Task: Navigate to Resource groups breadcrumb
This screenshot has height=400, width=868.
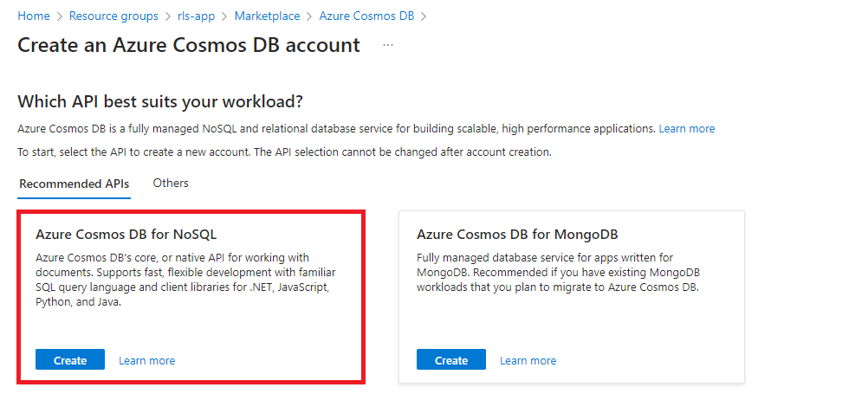Action: (113, 16)
